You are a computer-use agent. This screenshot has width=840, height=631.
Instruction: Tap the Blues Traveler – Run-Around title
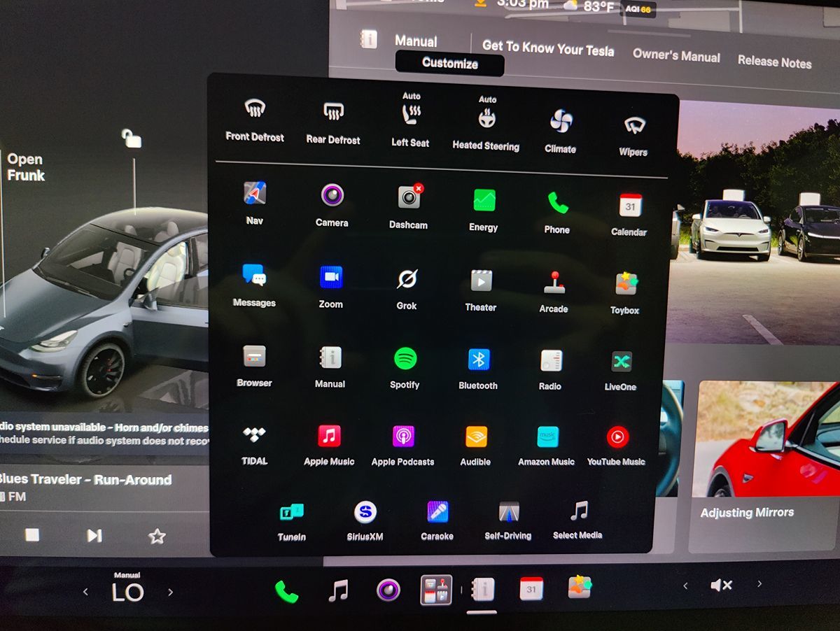click(x=85, y=480)
